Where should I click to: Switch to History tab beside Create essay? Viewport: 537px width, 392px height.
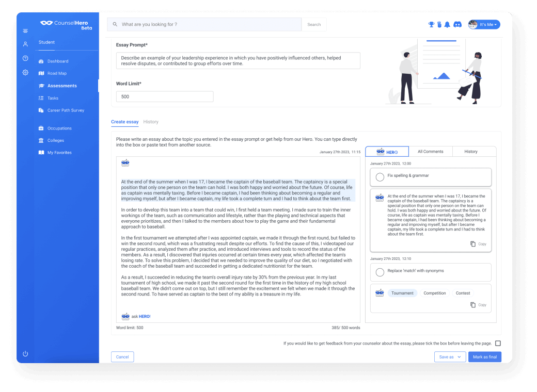point(151,122)
